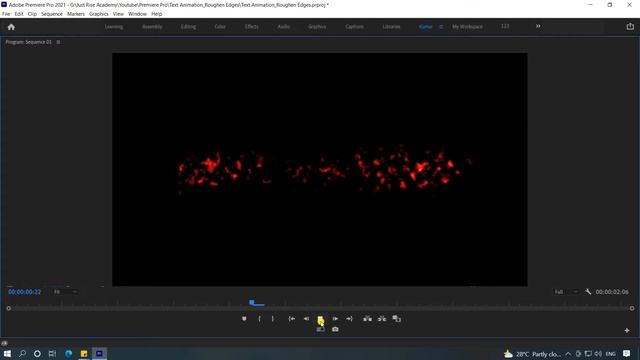Screen dimensions: 640x360
Task: Open the yellow Sticky Notes taskbar app
Action: click(84, 353)
